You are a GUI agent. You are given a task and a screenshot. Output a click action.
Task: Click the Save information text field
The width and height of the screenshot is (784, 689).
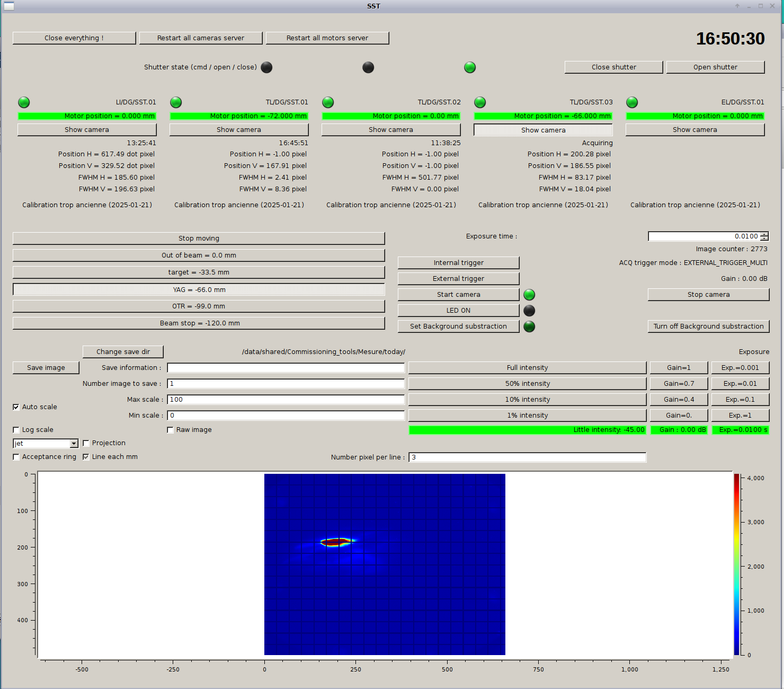[286, 368]
